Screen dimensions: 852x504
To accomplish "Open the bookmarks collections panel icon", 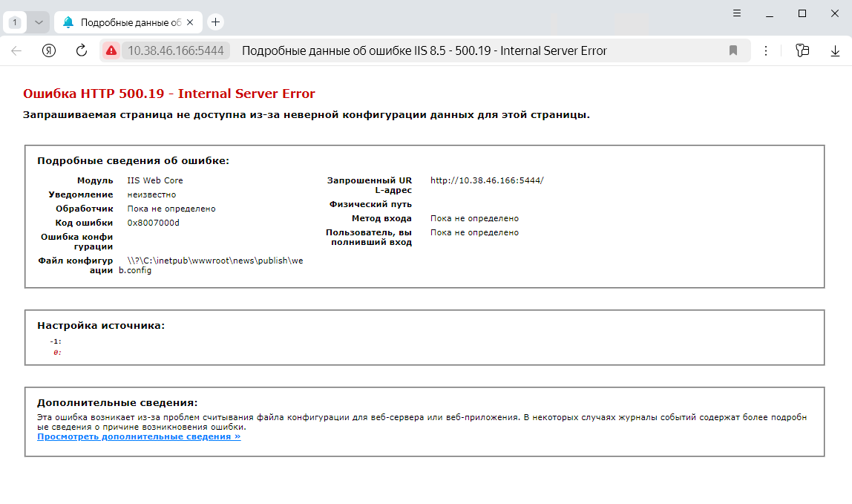I will (802, 50).
